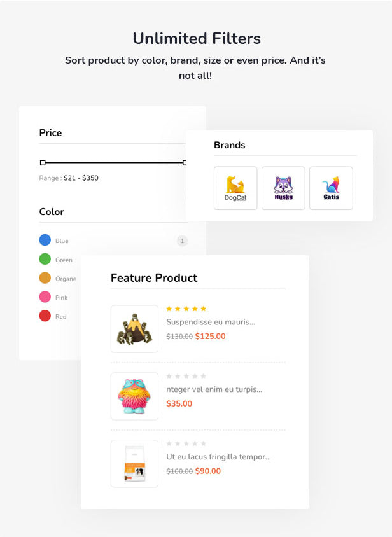
Task: Pick the Catis brand logo
Action: [x=331, y=188]
